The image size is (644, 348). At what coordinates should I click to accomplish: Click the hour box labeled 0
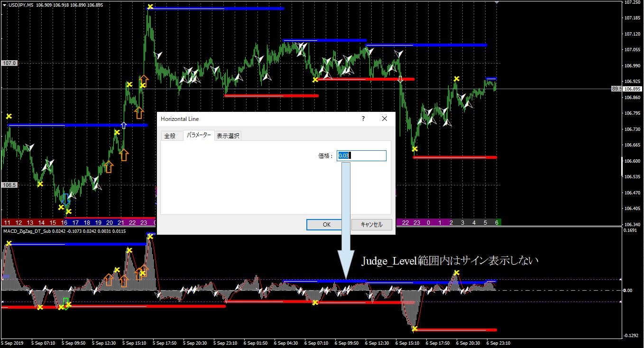click(428, 222)
